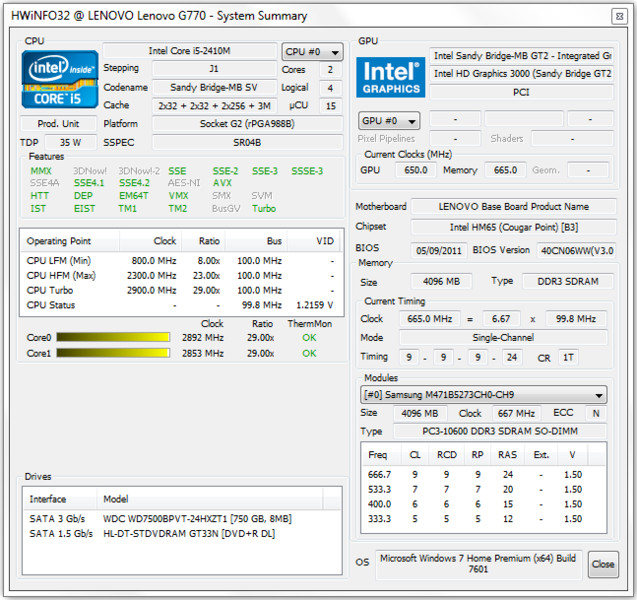Click the Intel Sandy Bridge-MB GT2 field
Screen dimensions: 637x600
click(521, 56)
